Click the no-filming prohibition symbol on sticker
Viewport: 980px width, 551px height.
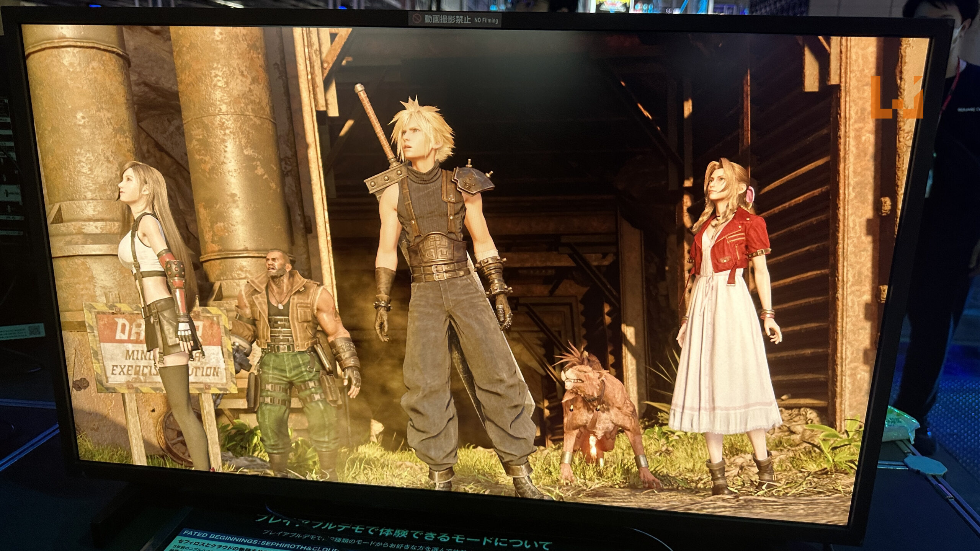click(x=416, y=19)
